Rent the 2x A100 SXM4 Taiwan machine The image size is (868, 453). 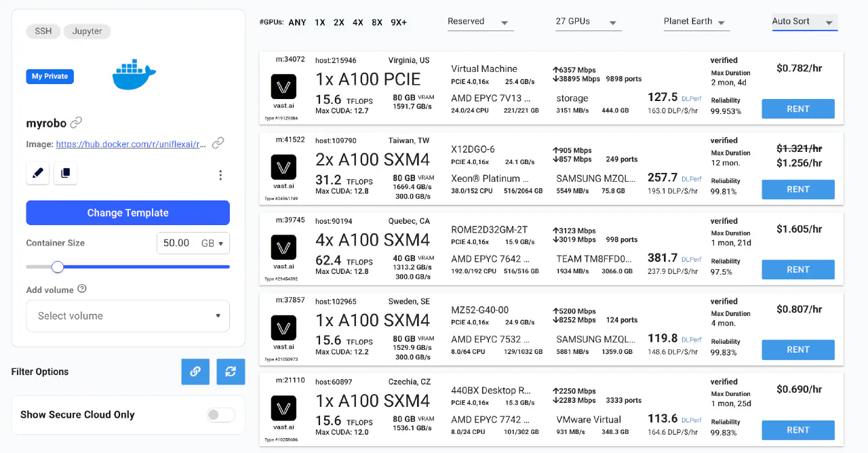pos(797,189)
